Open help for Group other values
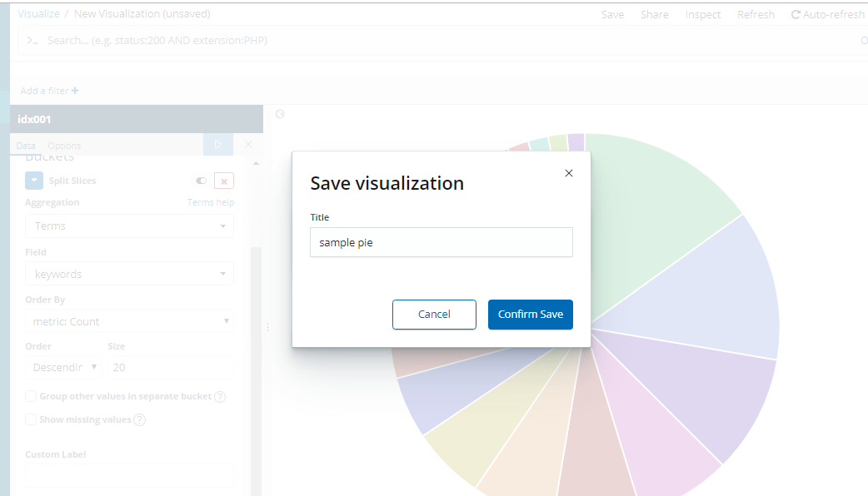The height and width of the screenshot is (496, 868). coord(220,396)
